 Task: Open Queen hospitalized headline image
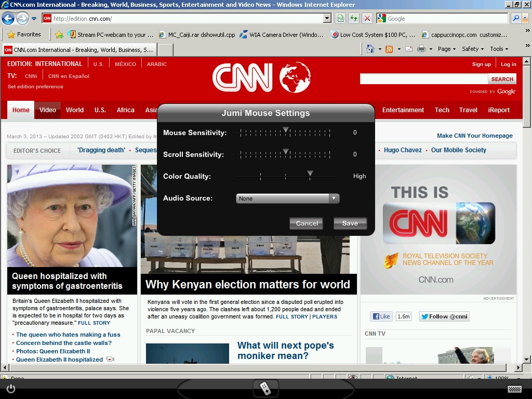72,216
